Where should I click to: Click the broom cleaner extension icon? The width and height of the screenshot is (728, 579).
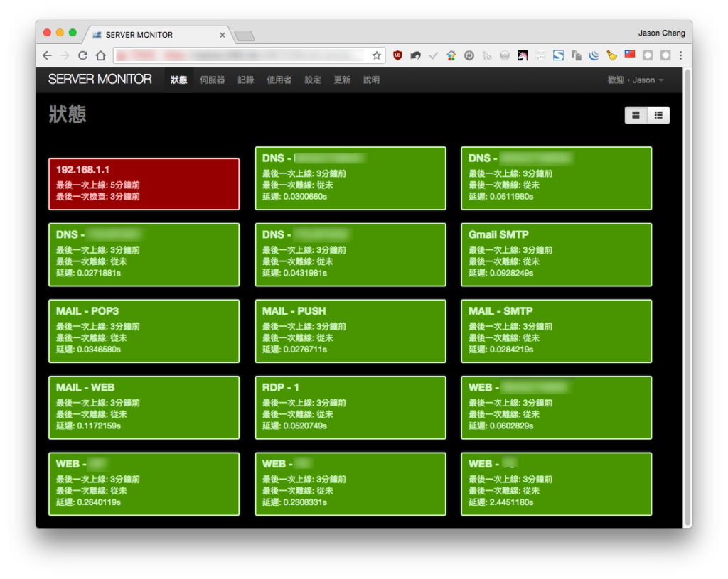coord(612,55)
